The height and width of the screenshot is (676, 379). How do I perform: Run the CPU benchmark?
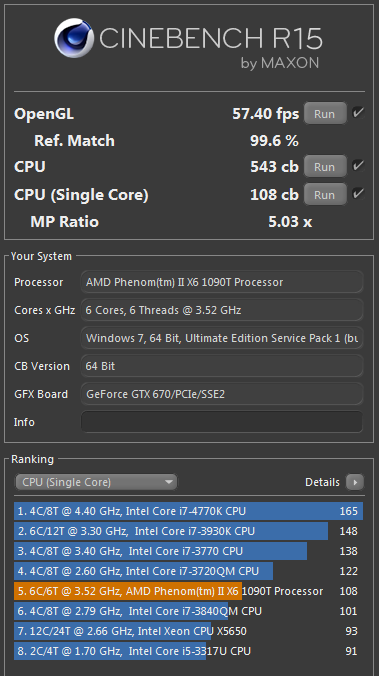[x=325, y=166]
